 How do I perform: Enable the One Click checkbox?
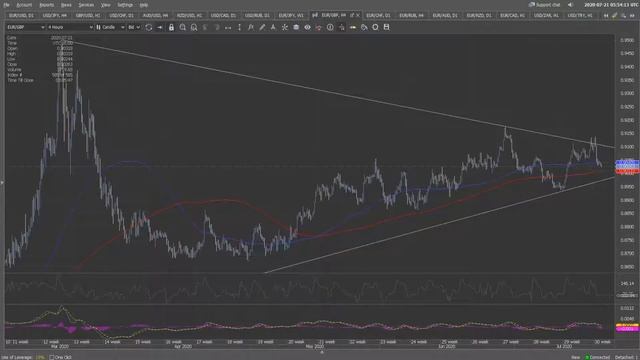[52, 357]
